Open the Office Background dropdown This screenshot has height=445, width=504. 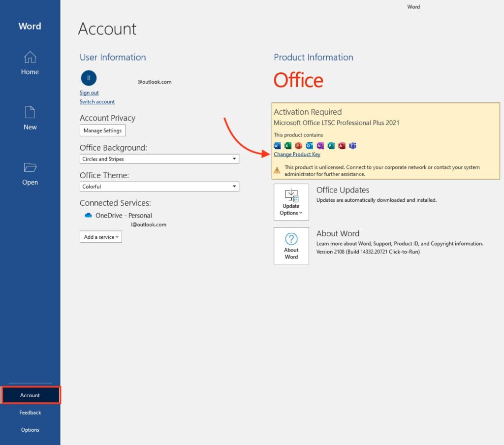159,159
